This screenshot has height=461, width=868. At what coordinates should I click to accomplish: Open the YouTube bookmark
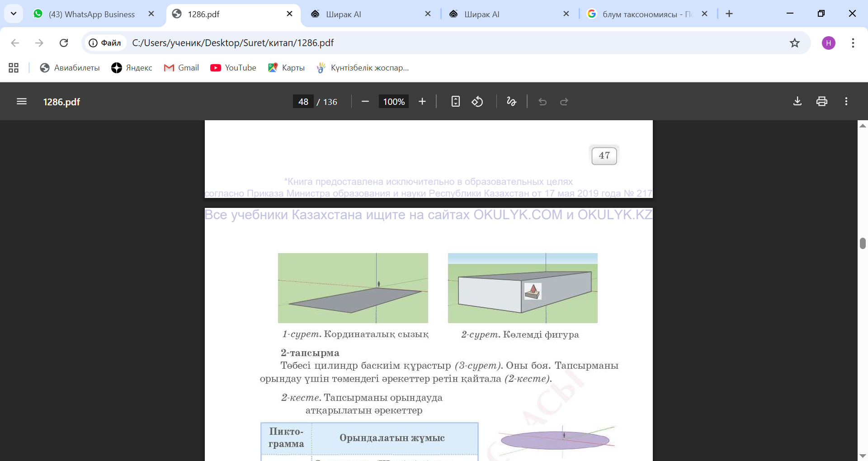pyautogui.click(x=233, y=68)
